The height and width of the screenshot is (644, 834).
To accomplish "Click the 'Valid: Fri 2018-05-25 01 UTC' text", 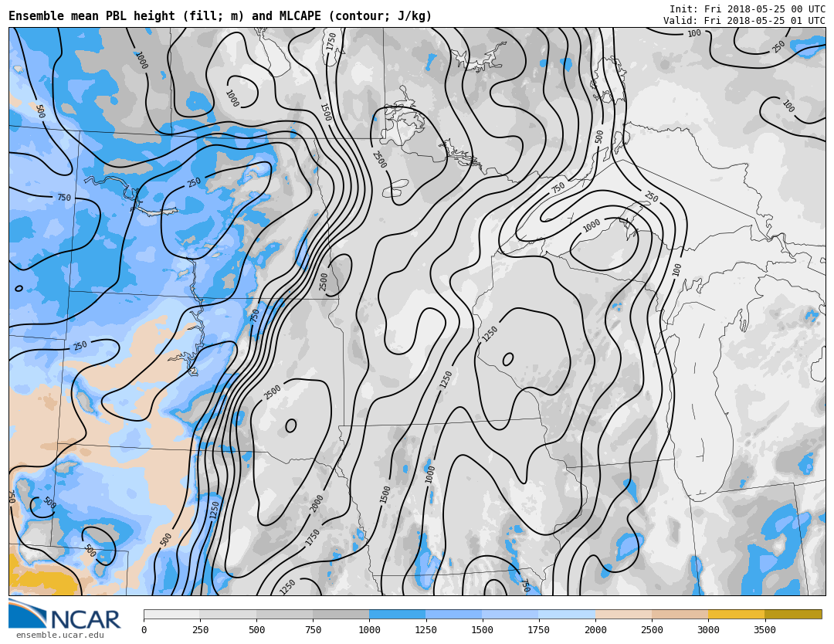I will coord(744,21).
